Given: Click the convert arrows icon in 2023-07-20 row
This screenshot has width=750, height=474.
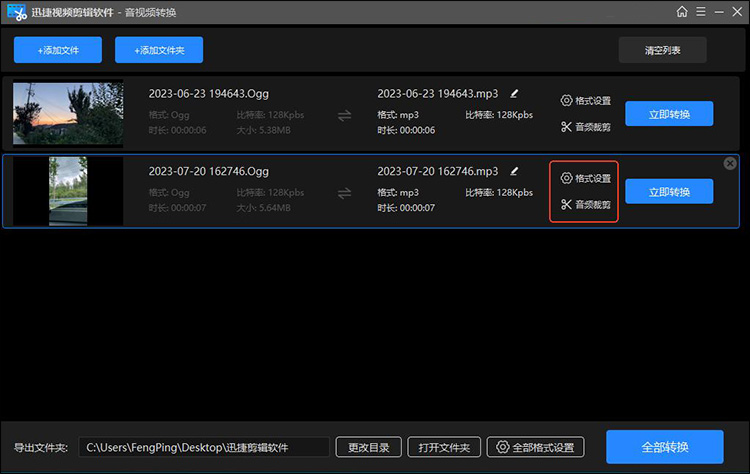Looking at the screenshot, I should (x=344, y=193).
